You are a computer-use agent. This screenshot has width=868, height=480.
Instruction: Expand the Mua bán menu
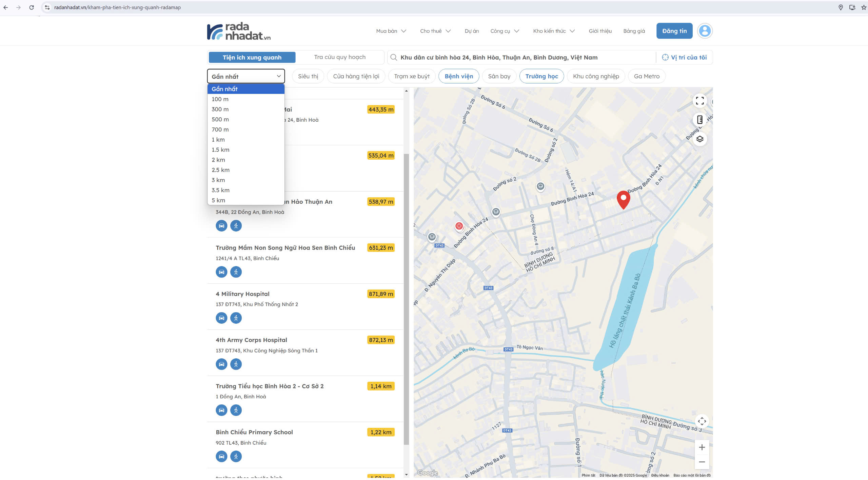click(x=391, y=31)
